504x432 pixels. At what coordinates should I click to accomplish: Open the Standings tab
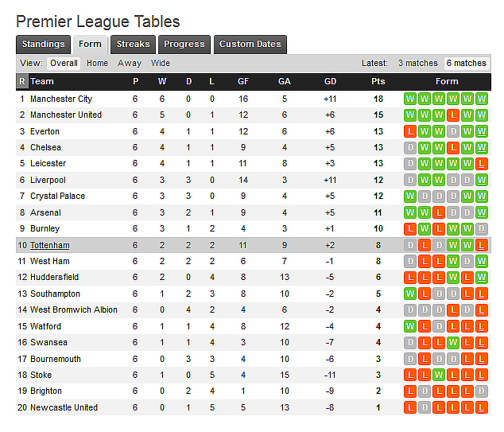point(44,45)
